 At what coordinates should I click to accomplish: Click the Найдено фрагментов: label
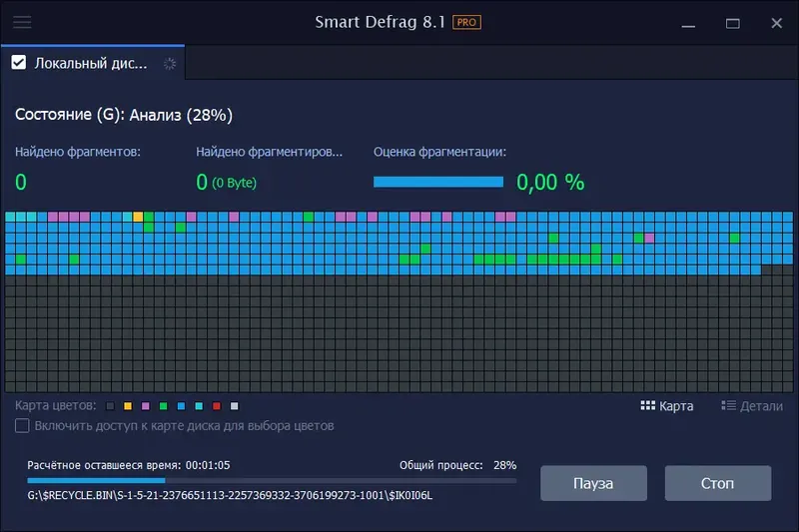pos(78,152)
